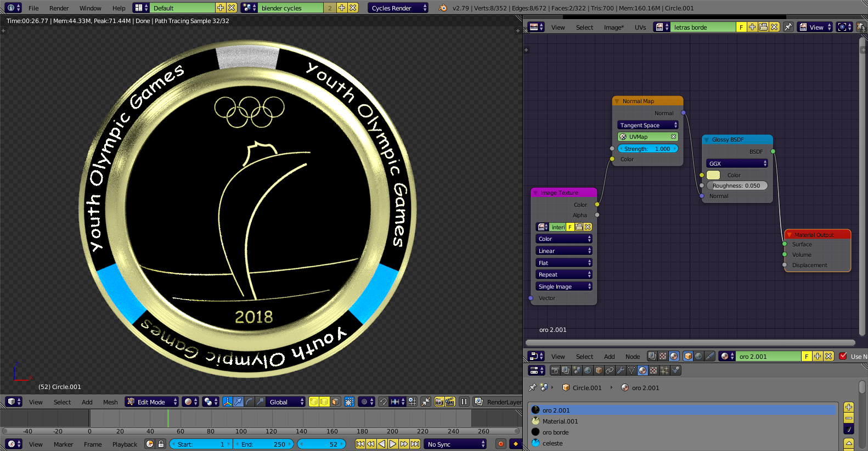Click the auto-keyframe record button
The image size is (868, 451).
500,444
